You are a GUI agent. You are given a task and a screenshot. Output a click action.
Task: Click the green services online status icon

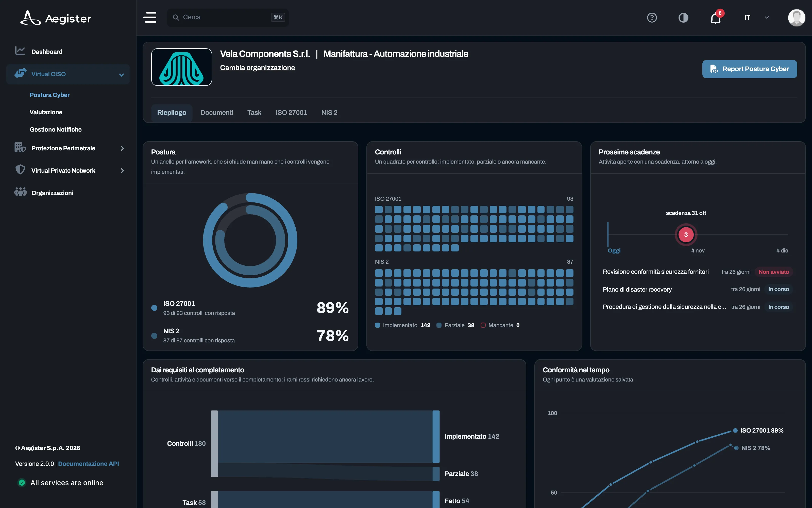[x=22, y=482]
